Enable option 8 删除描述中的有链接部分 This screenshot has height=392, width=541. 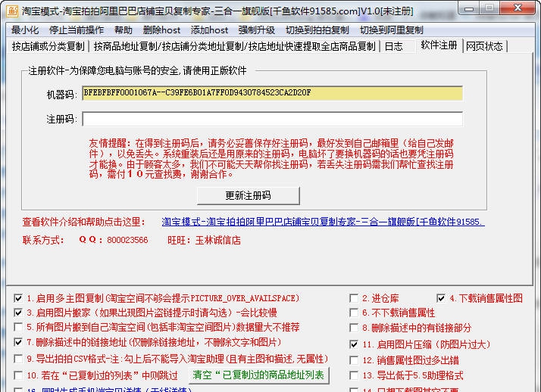pyautogui.click(x=354, y=328)
